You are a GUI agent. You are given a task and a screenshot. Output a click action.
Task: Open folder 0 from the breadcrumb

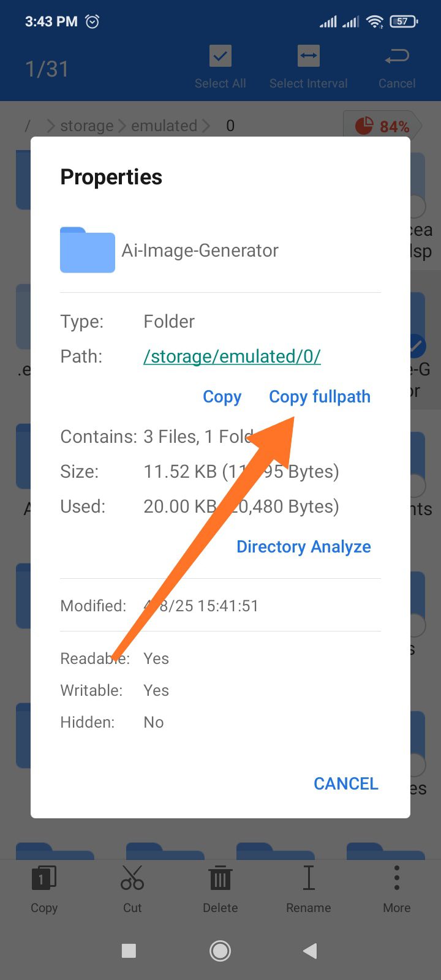tap(230, 125)
